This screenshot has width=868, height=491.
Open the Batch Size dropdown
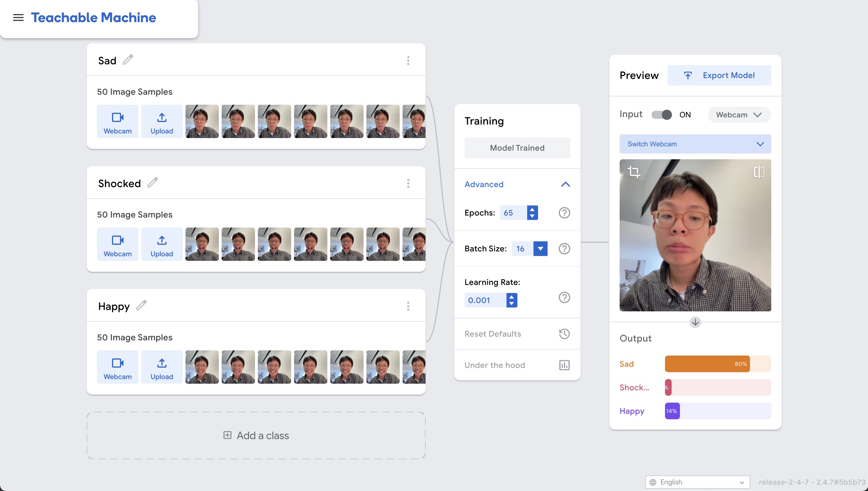click(x=540, y=249)
